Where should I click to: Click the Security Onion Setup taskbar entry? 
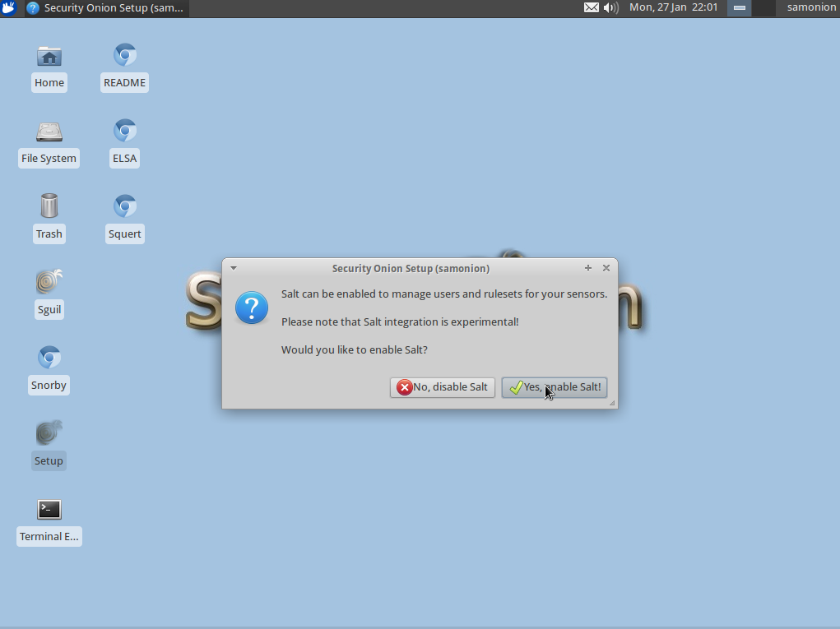coord(107,8)
